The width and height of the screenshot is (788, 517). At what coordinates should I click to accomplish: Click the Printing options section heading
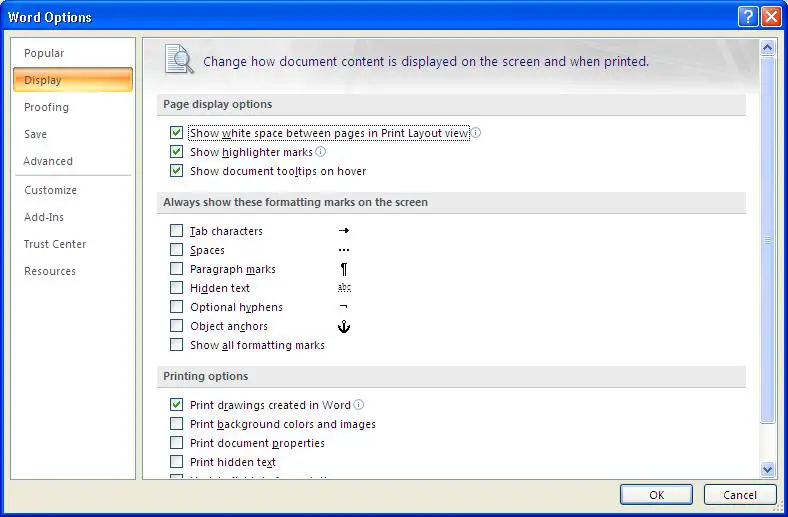coord(206,376)
